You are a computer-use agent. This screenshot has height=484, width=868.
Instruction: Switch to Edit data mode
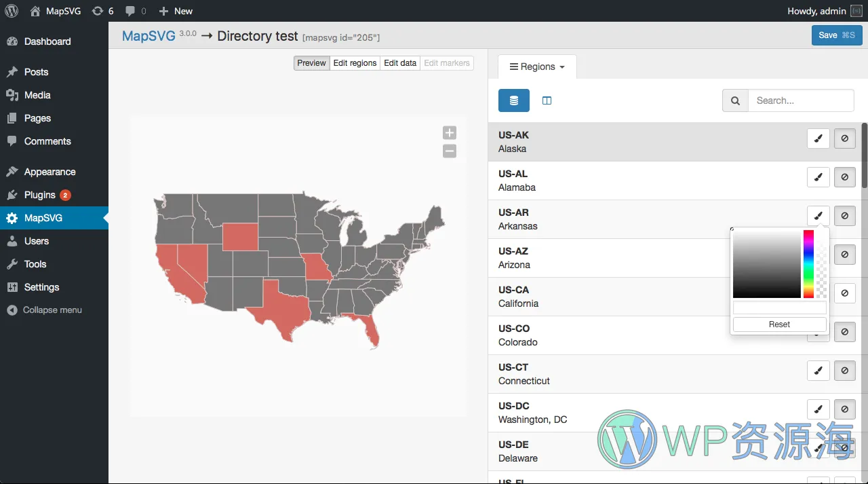(400, 63)
